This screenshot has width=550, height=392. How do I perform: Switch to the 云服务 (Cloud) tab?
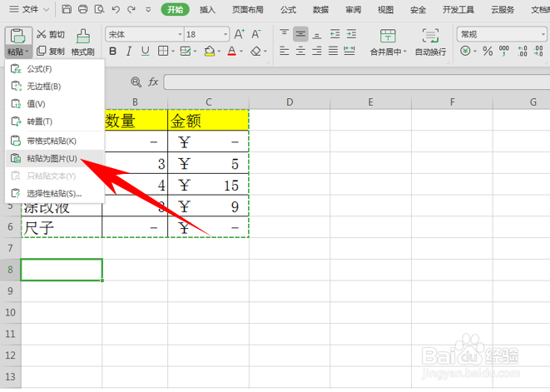point(503,9)
